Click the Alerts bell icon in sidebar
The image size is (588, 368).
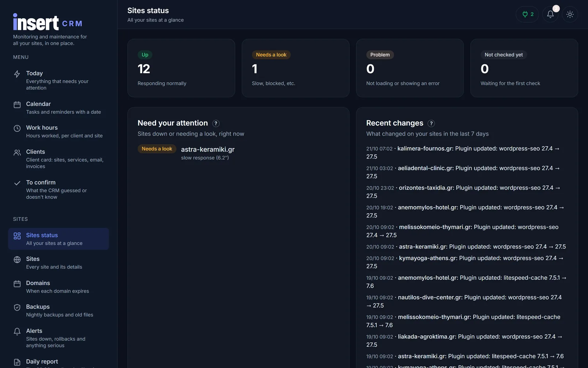17,332
